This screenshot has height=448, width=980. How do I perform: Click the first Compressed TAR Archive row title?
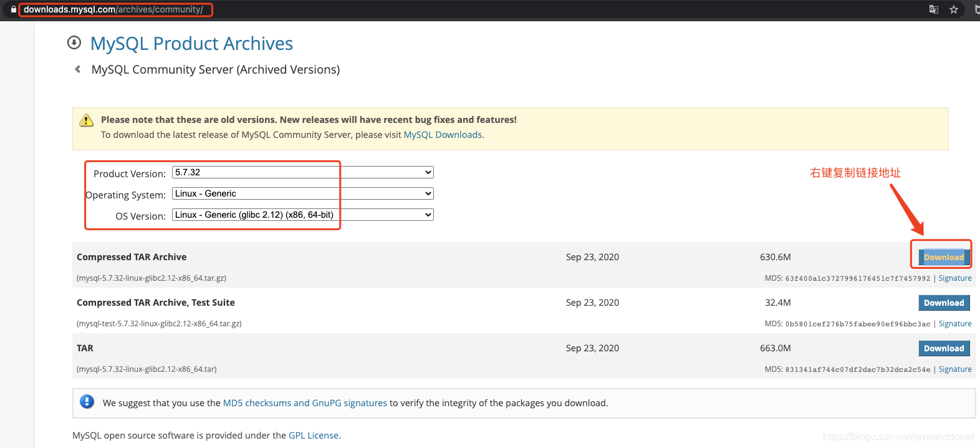tap(132, 257)
